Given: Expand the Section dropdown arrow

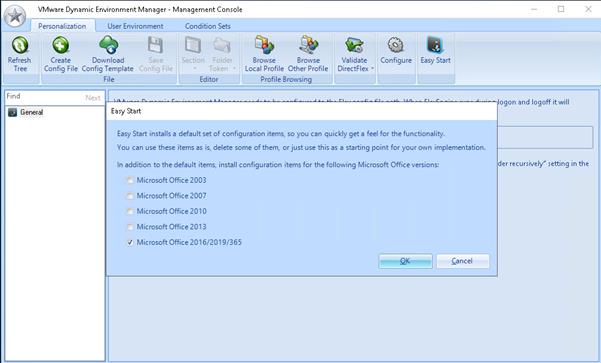Looking at the screenshot, I should (195, 69).
